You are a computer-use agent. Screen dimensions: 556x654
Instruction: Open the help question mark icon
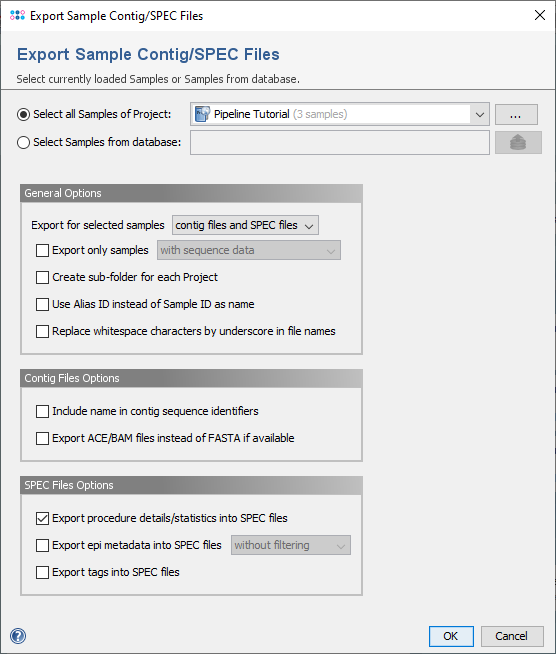point(18,636)
